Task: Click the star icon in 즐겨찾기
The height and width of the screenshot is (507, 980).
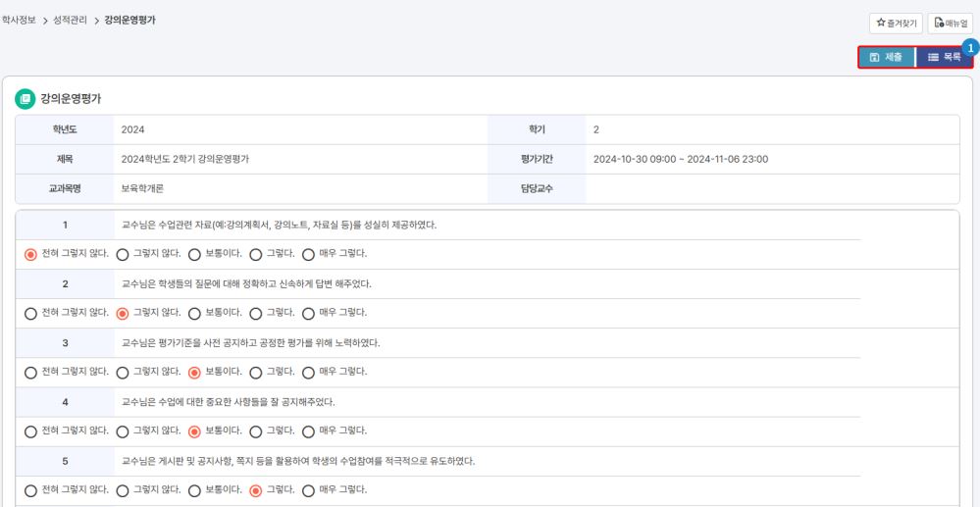Action: click(881, 23)
